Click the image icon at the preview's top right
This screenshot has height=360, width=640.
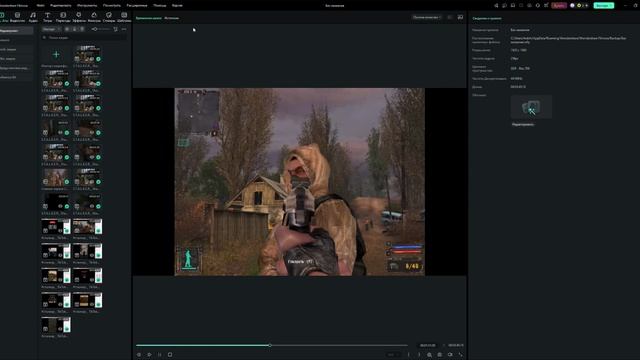pyautogui.click(x=460, y=18)
